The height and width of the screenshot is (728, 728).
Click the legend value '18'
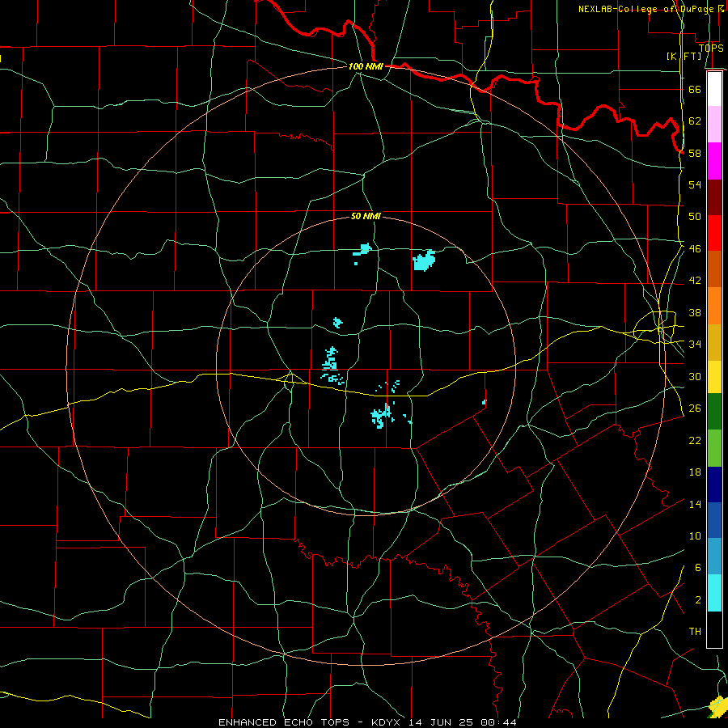(695, 472)
